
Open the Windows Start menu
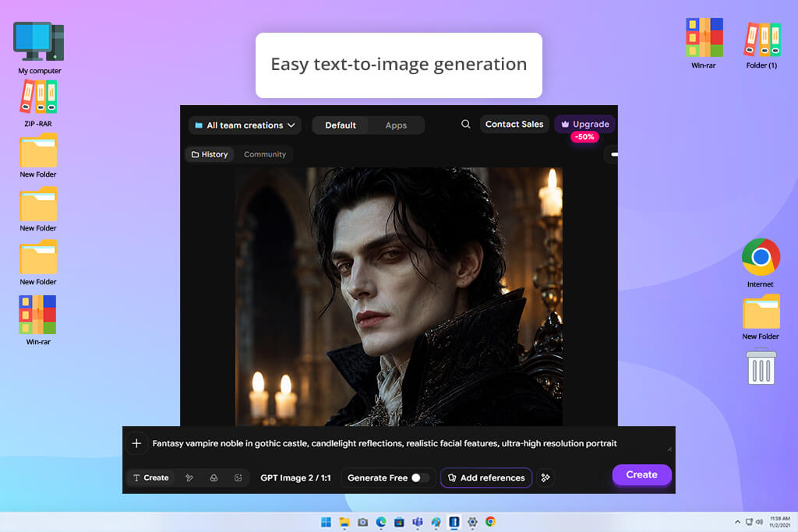[326, 522]
